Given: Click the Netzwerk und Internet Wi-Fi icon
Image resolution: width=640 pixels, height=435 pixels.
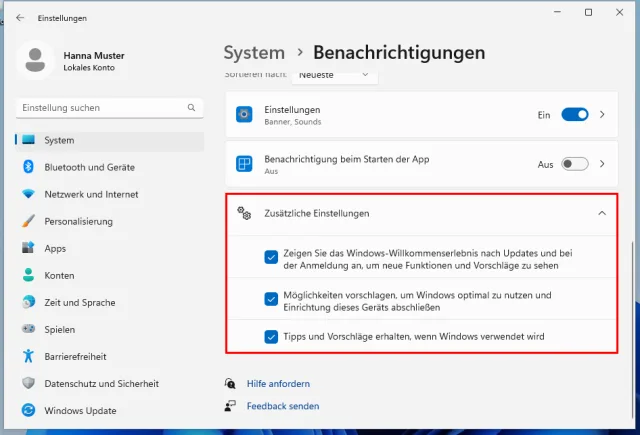Looking at the screenshot, I should pyautogui.click(x=28, y=194).
